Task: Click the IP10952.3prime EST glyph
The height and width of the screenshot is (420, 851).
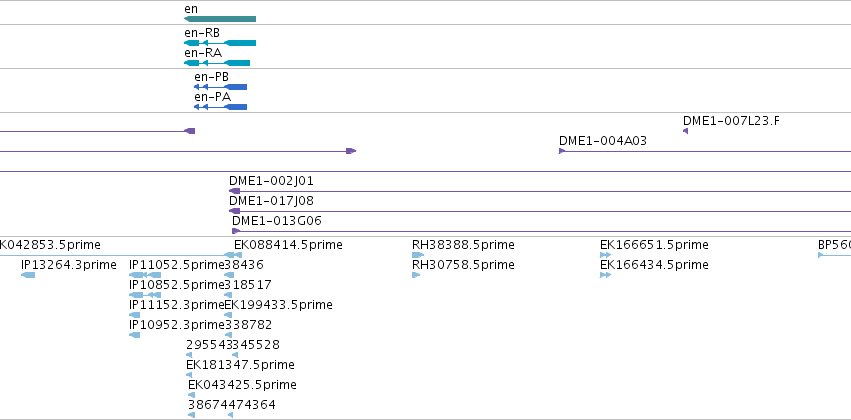Action: click(135, 335)
